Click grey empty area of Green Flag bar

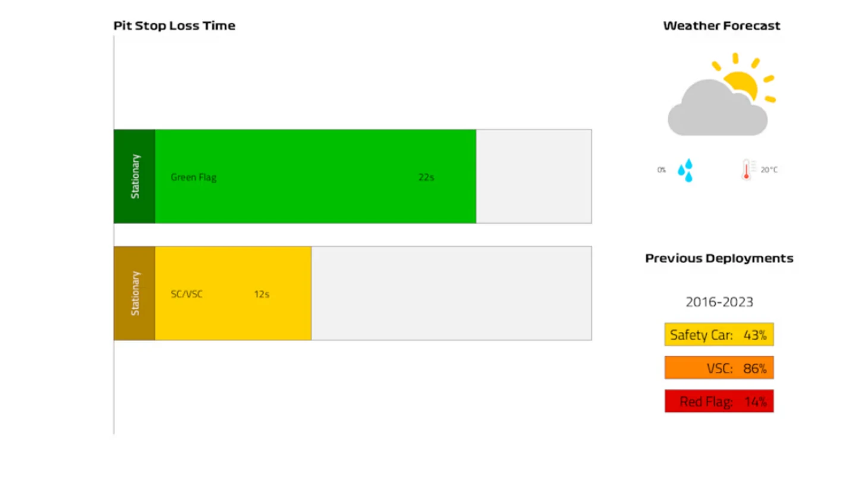[533, 177]
